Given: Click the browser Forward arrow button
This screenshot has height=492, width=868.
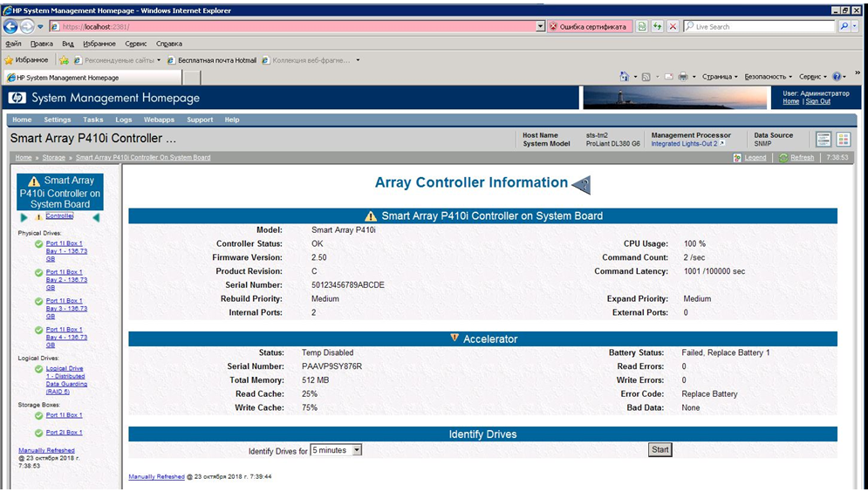Looking at the screenshot, I should [x=26, y=26].
